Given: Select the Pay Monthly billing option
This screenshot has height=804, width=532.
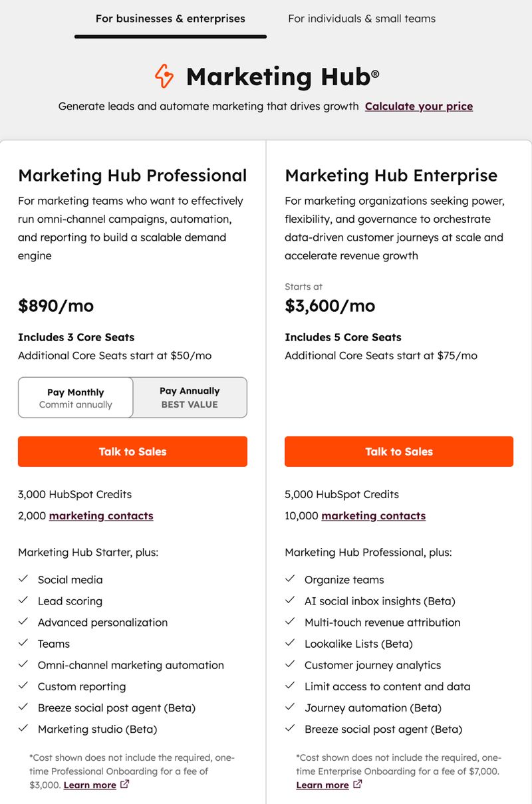Looking at the screenshot, I should [75, 397].
